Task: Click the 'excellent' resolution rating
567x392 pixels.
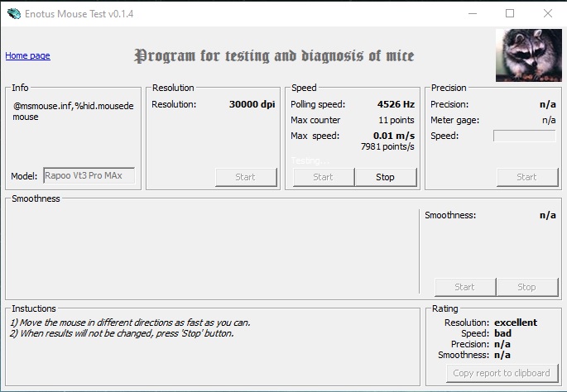Action: tap(516, 323)
